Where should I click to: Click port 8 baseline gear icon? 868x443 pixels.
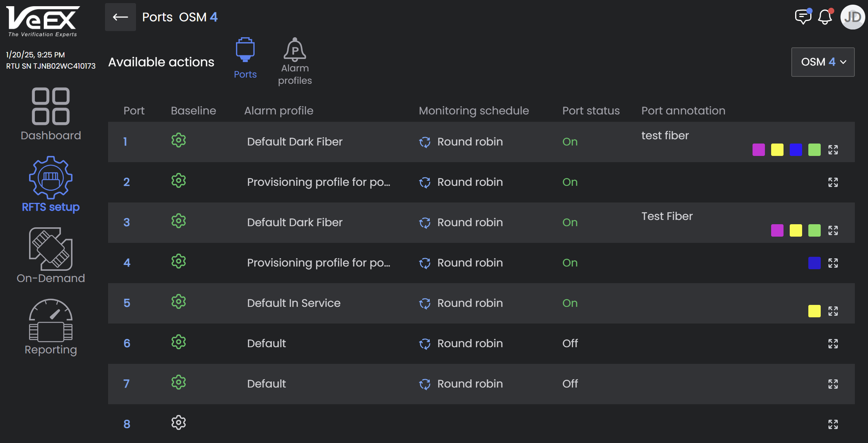(x=179, y=423)
